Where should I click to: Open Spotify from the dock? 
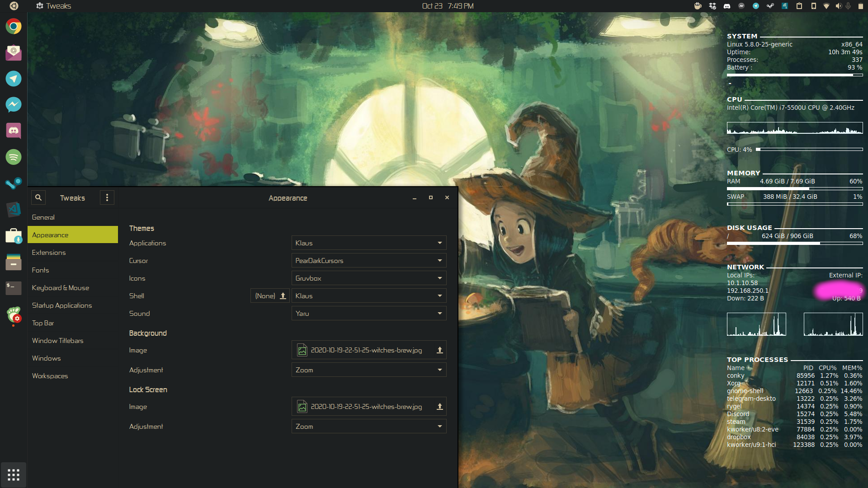pyautogui.click(x=14, y=157)
